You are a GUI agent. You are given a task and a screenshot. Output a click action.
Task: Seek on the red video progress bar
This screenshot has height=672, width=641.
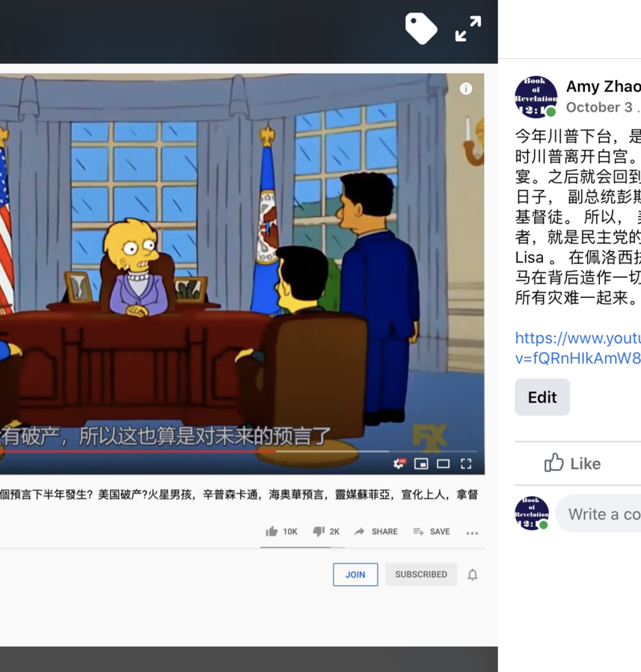pyautogui.click(x=138, y=451)
